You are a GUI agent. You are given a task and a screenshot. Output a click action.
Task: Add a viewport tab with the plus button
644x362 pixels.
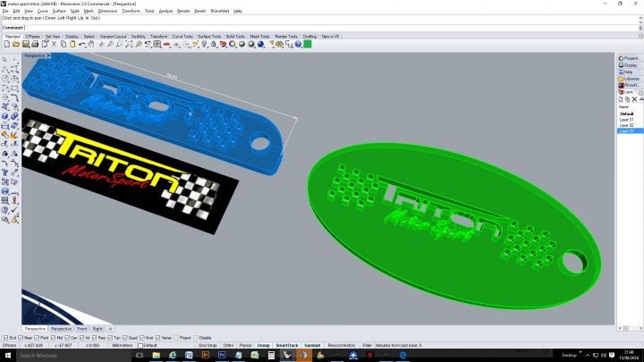110,329
